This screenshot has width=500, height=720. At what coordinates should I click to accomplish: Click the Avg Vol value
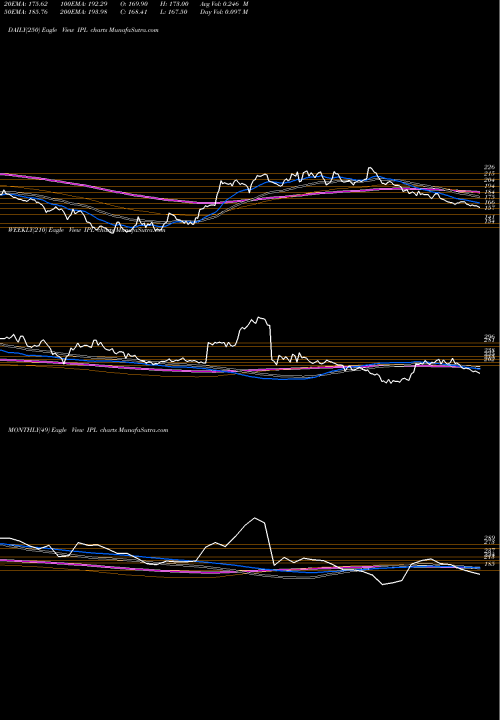coord(224,4)
